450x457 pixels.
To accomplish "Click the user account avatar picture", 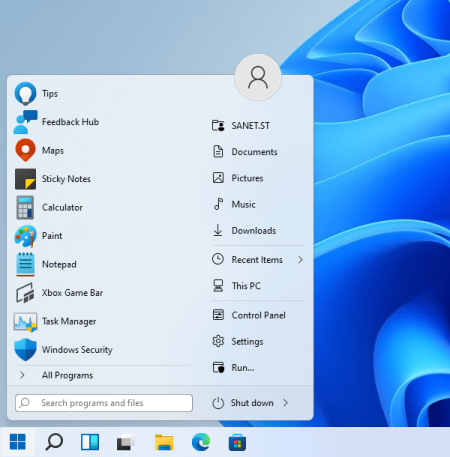I will coord(258,77).
